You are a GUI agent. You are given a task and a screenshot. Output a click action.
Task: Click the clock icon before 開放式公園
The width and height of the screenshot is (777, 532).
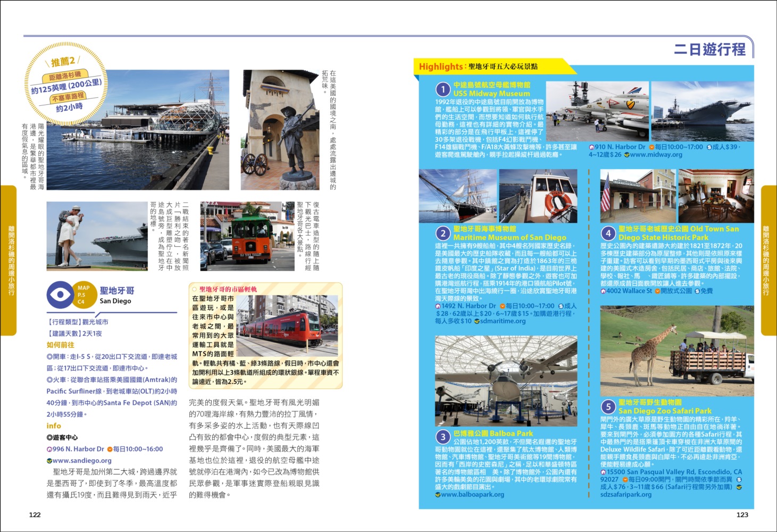pos(657,292)
